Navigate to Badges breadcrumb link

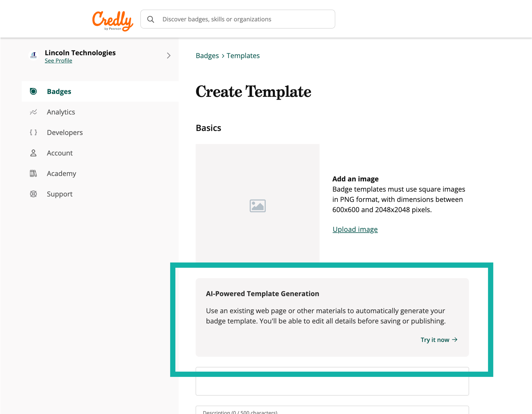(207, 56)
